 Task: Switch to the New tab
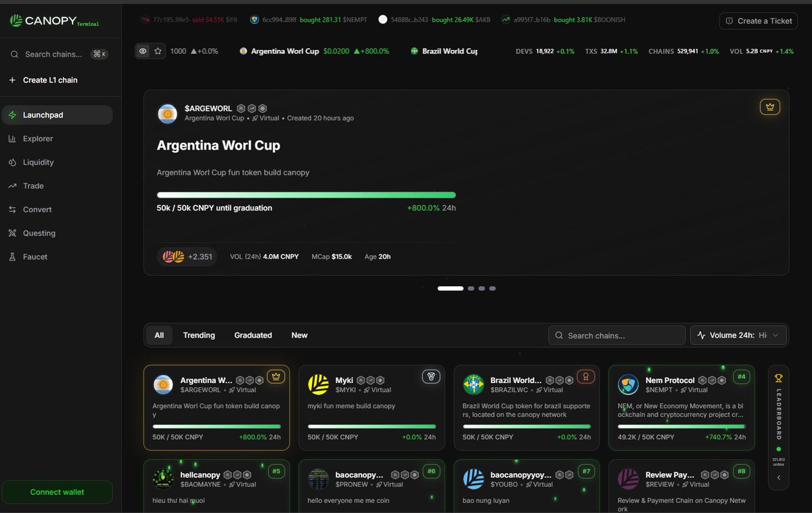(299, 335)
